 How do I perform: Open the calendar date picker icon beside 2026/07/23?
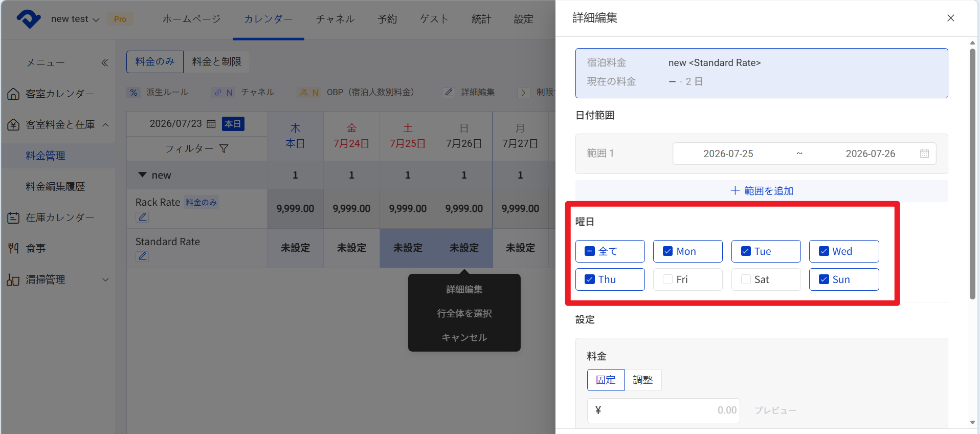click(211, 124)
